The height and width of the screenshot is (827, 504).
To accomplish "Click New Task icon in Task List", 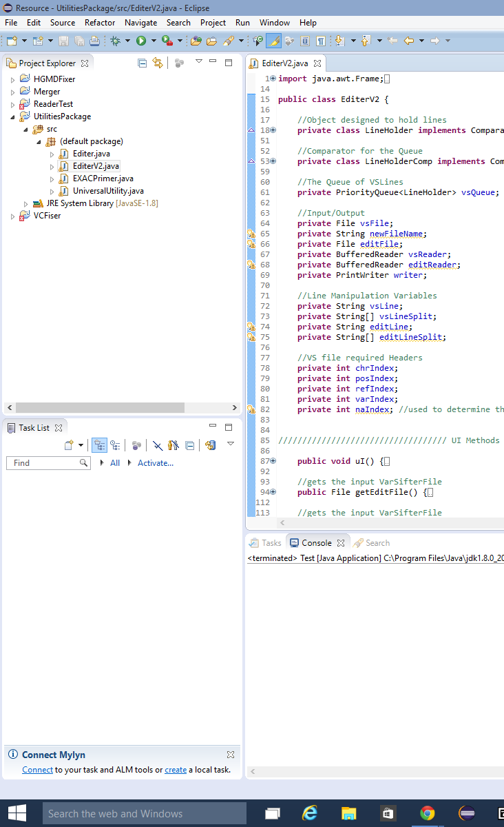I will tap(68, 446).
